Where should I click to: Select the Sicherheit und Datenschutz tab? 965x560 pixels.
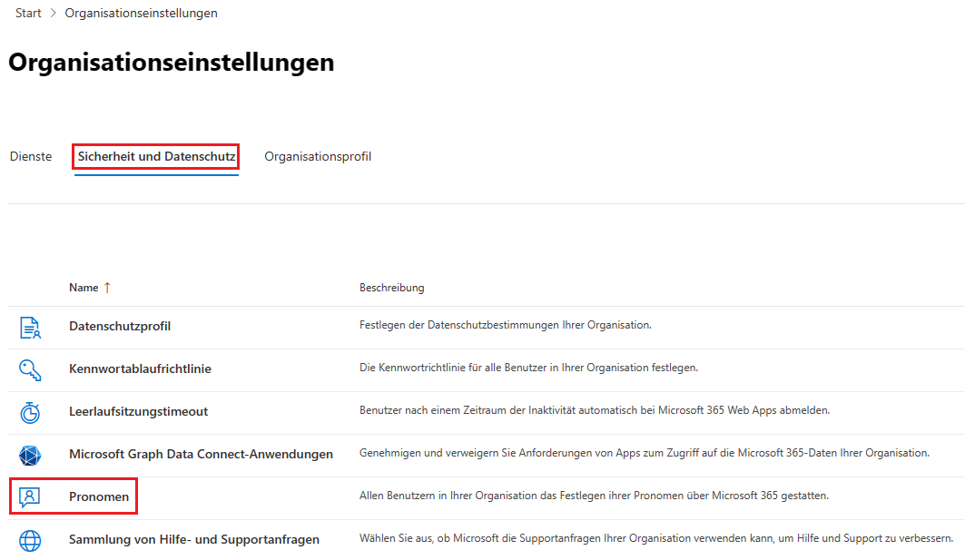[x=156, y=157]
